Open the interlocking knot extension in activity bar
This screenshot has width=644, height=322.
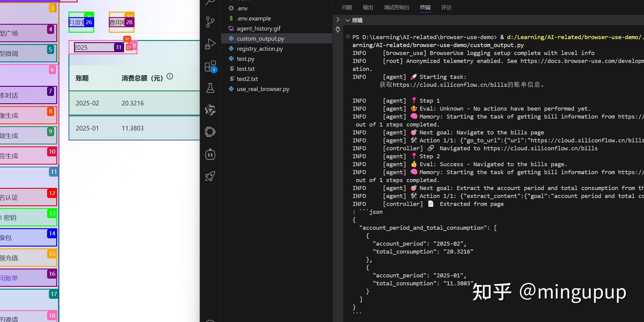coord(210,110)
